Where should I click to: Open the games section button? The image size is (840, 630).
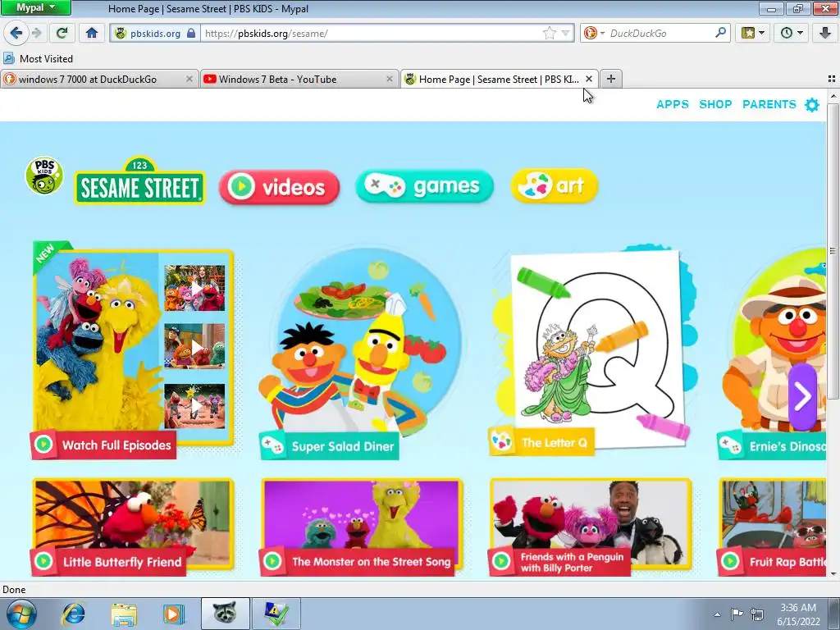click(424, 186)
